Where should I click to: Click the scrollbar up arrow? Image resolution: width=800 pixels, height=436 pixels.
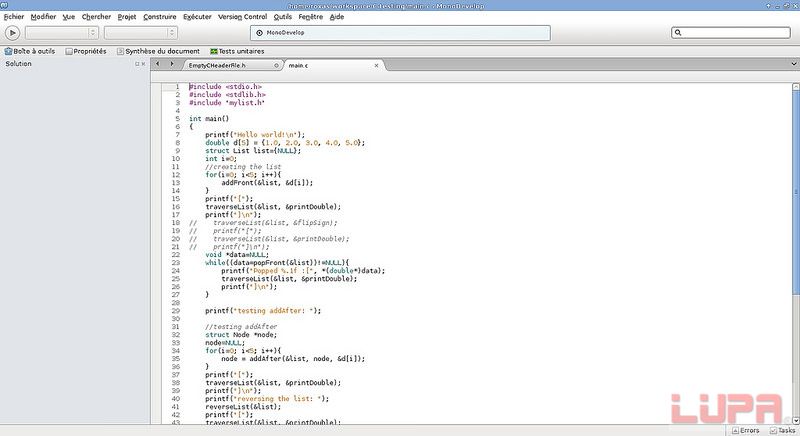[795, 87]
